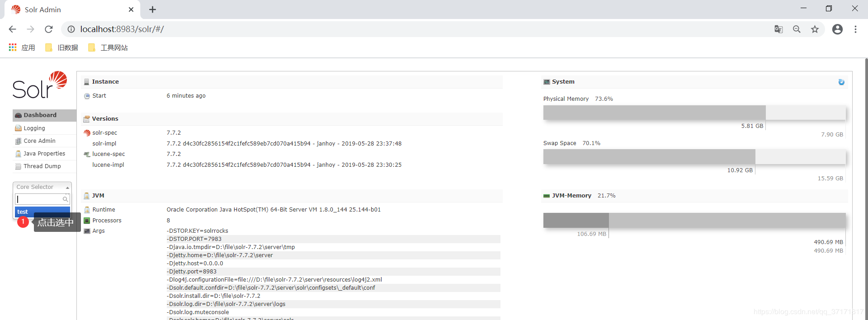Open the Thread Dump page
This screenshot has height=320, width=868.
(x=44, y=166)
